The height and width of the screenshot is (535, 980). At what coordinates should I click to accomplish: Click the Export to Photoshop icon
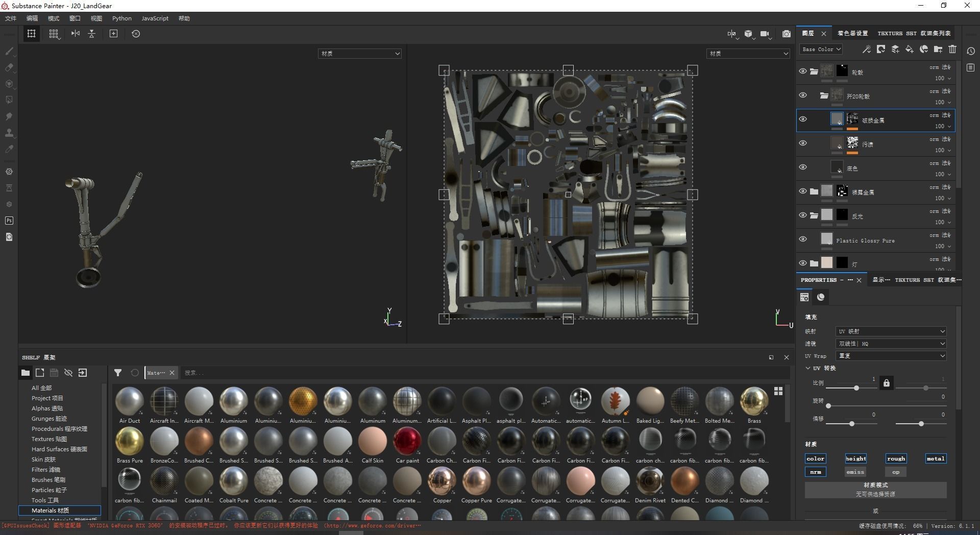[9, 221]
